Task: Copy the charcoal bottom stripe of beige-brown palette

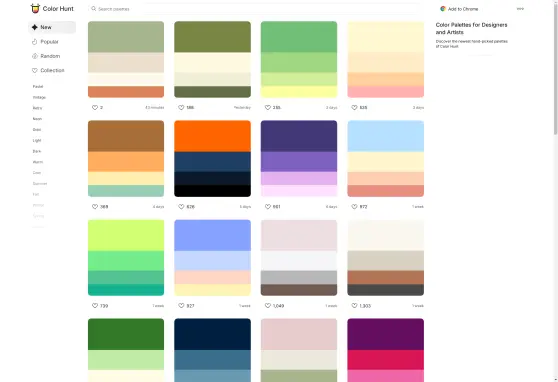Action: click(385, 290)
